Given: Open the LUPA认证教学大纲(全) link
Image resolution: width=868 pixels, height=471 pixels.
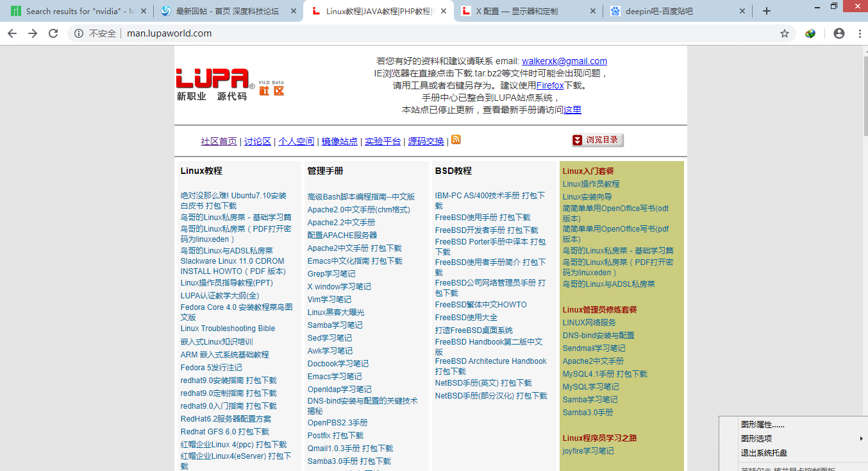Looking at the screenshot, I should pos(220,296).
